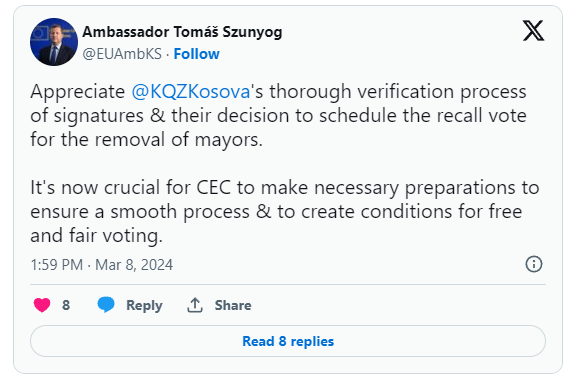
Task: Click the words 'removal of mayors'
Action: (x=179, y=140)
